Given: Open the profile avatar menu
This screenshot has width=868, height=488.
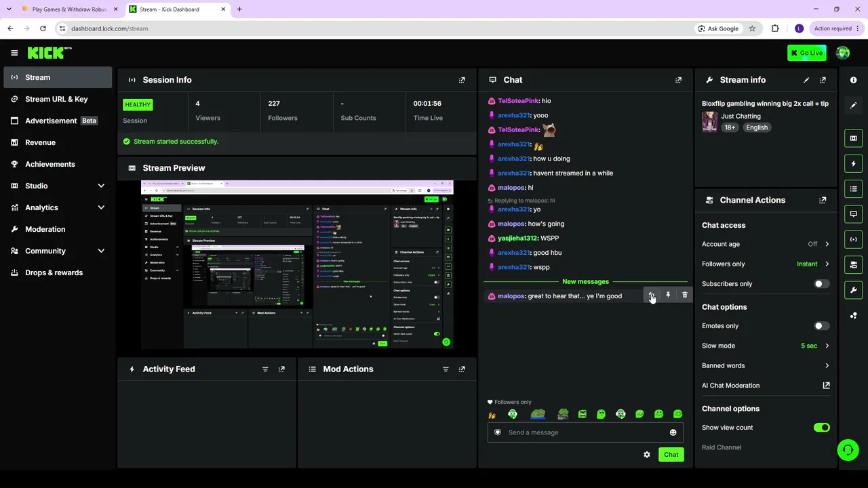Looking at the screenshot, I should tap(843, 53).
